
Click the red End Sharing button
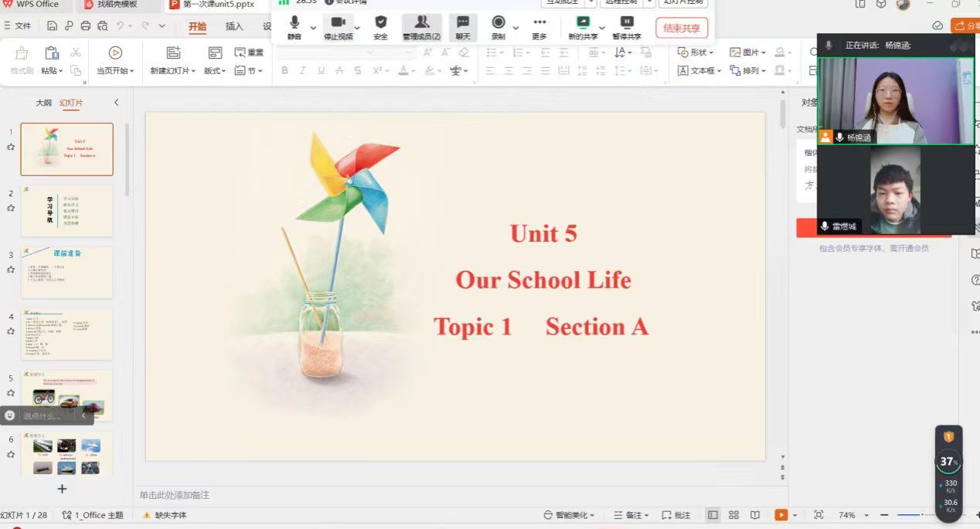682,29
